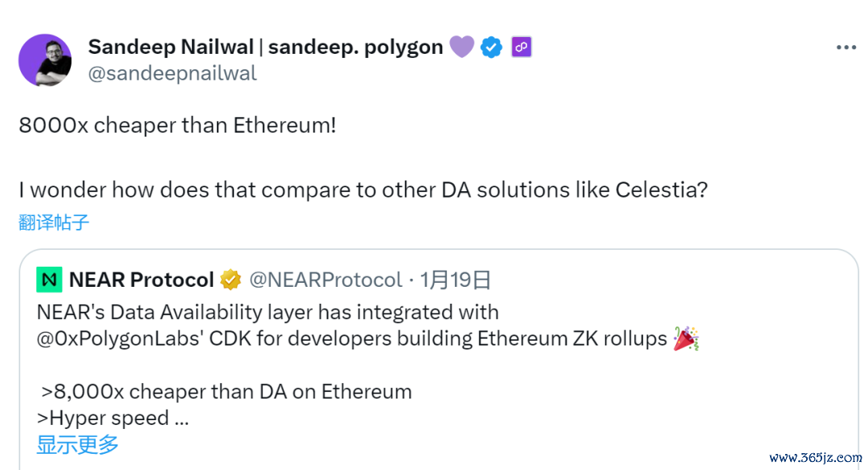Click the purple Polygon affiliation badge
Viewport: 868px width, 470px height.
click(522, 47)
